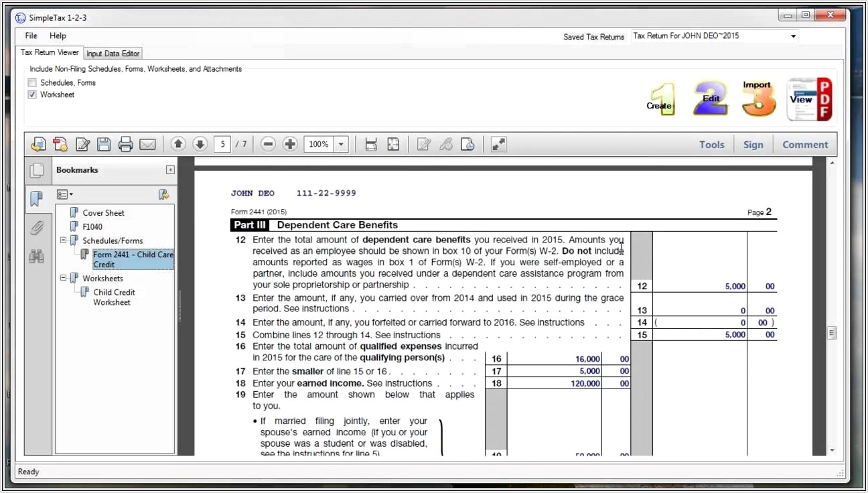The height and width of the screenshot is (493, 868).
Task: Check the Schedules, Forms checkbox
Action: tap(32, 82)
